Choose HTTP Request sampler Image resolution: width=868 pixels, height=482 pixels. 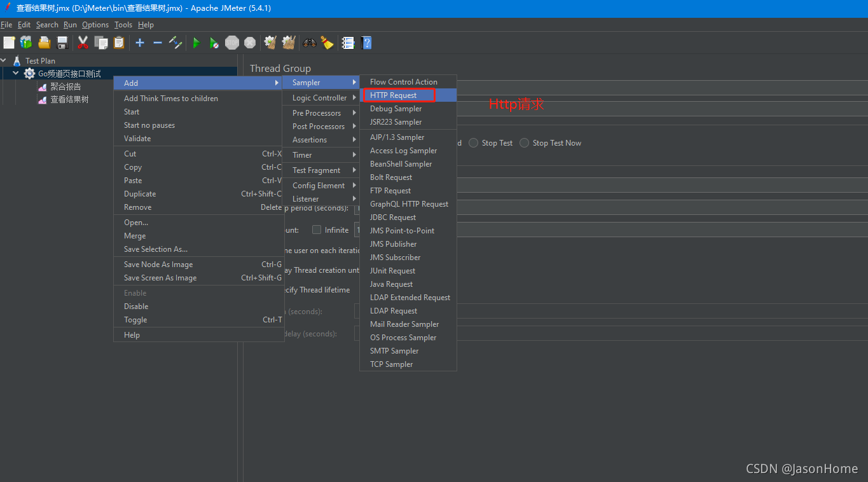408,95
